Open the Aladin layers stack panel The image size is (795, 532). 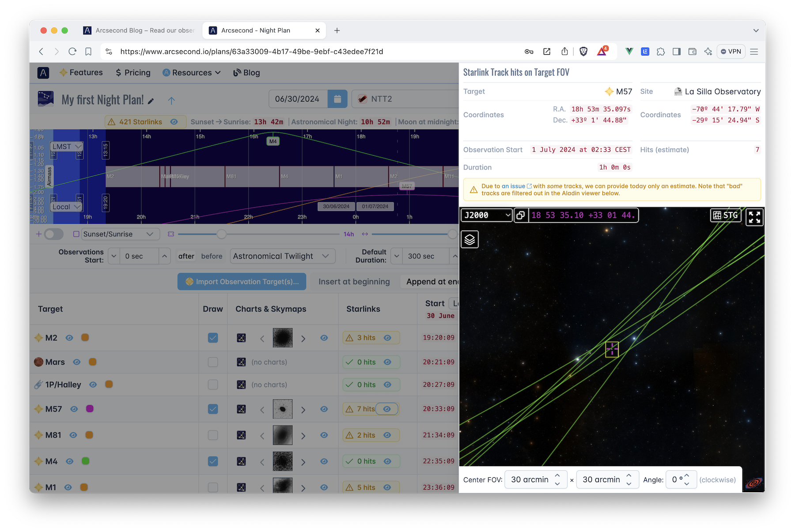pyautogui.click(x=469, y=239)
